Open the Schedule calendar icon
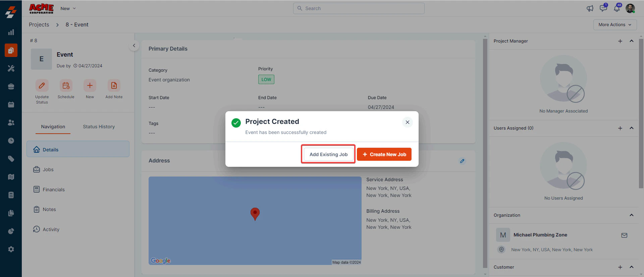The width and height of the screenshot is (644, 277). click(66, 85)
